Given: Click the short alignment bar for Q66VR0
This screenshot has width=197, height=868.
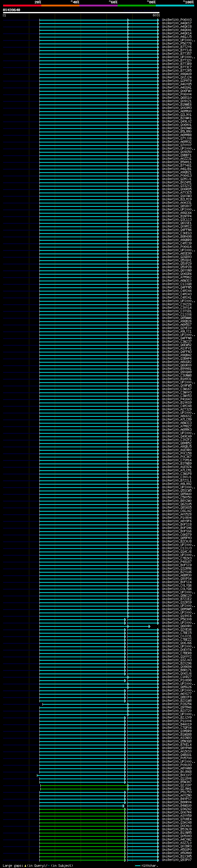Looking at the screenshot, I should [139, 626].
